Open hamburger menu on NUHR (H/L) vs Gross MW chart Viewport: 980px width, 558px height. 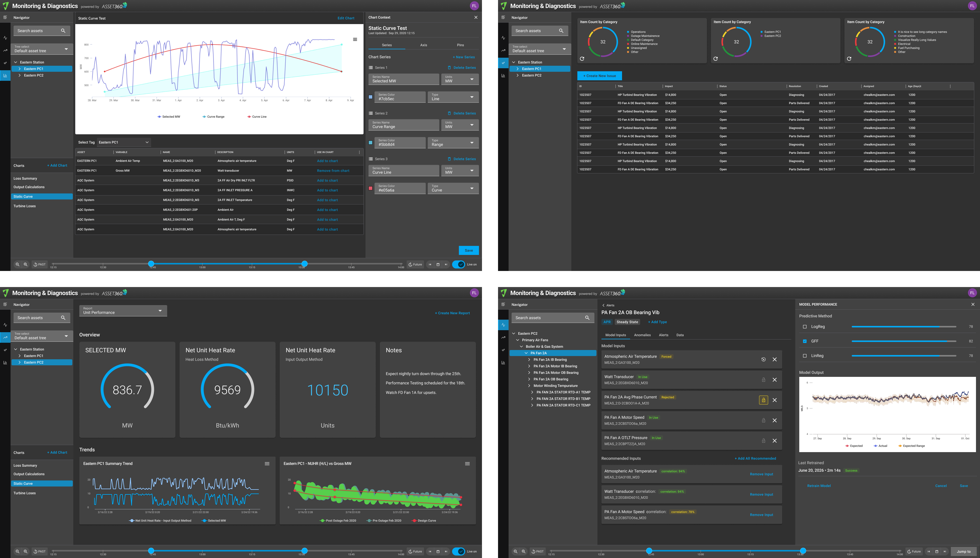[467, 464]
